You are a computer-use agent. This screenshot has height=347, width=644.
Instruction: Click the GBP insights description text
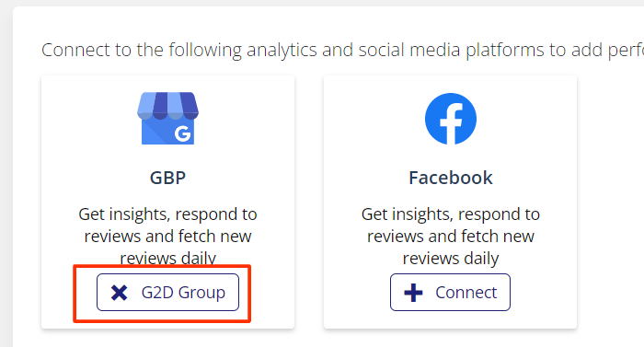tap(167, 236)
